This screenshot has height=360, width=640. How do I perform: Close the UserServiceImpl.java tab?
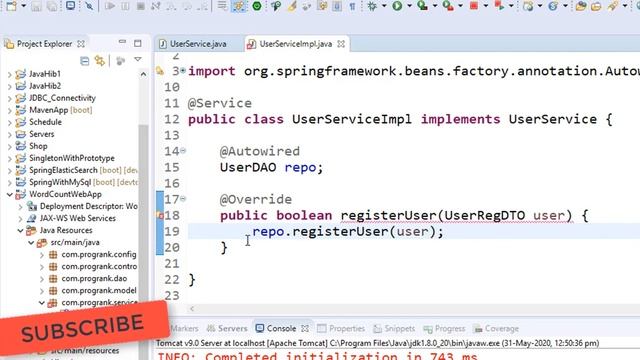click(x=341, y=44)
